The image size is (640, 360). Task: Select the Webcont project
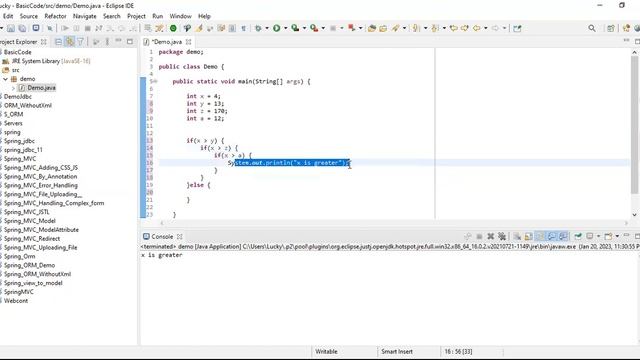tap(16, 301)
